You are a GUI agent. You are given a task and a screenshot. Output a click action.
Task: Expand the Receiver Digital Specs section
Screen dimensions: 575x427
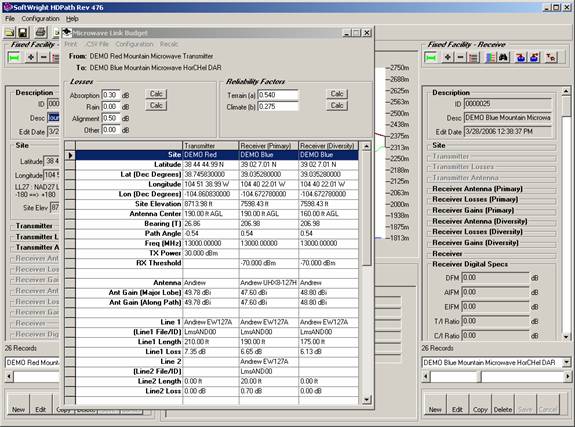pos(470,264)
